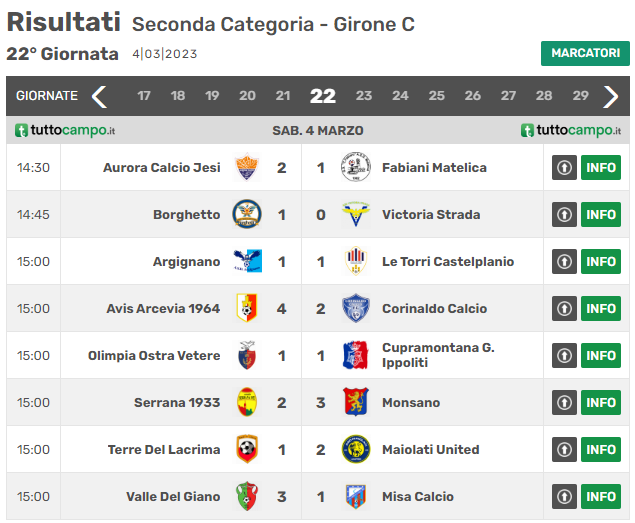
Task: Select the Monsano lion crest
Action: 356,402
